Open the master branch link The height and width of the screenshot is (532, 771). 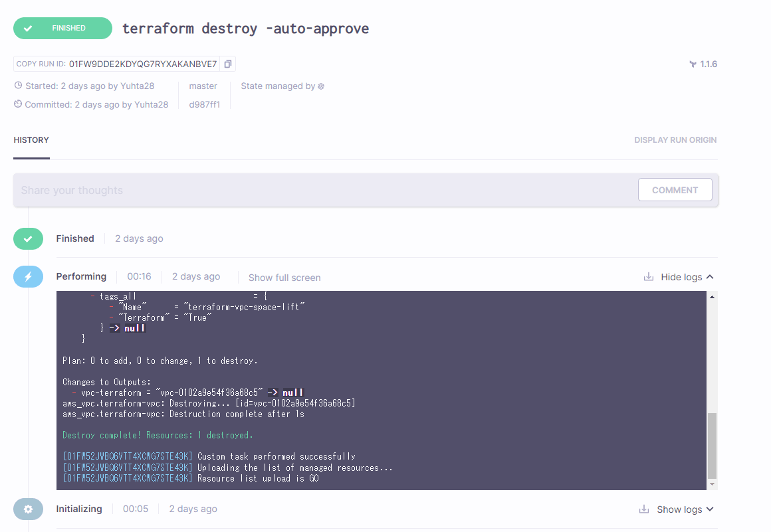pyautogui.click(x=203, y=86)
